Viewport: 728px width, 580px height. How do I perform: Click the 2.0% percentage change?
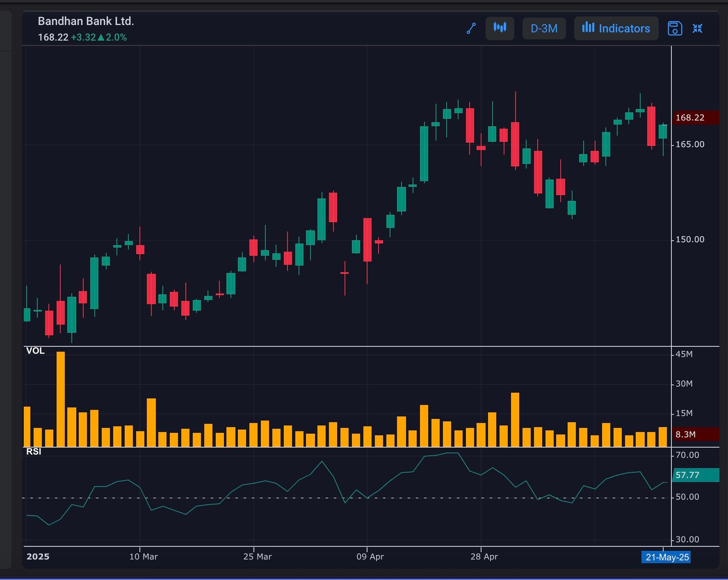(x=116, y=37)
